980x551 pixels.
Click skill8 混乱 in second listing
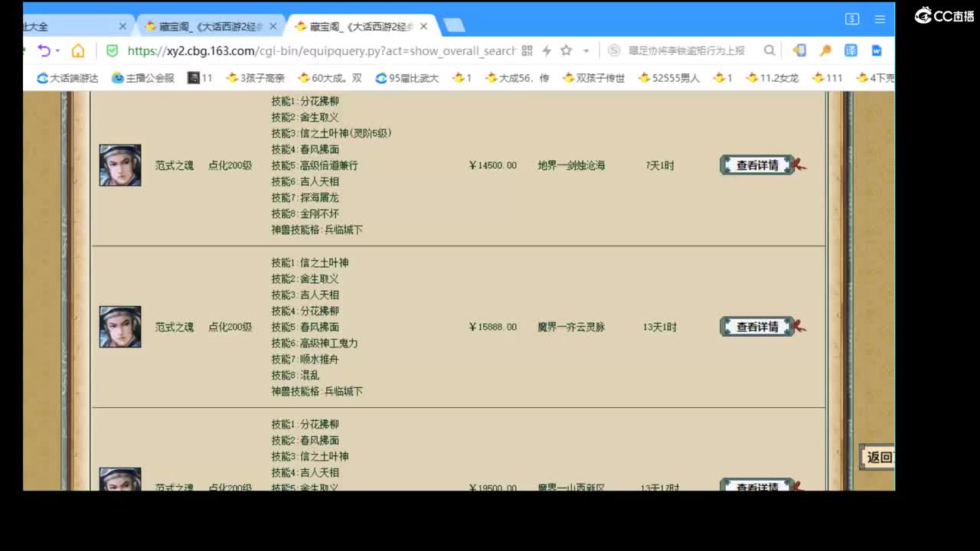coord(309,375)
